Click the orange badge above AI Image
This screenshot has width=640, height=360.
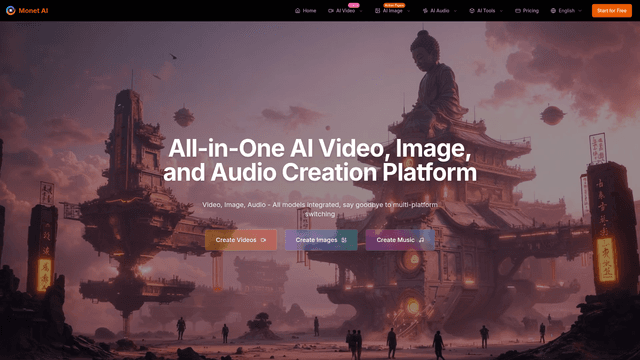(x=394, y=5)
